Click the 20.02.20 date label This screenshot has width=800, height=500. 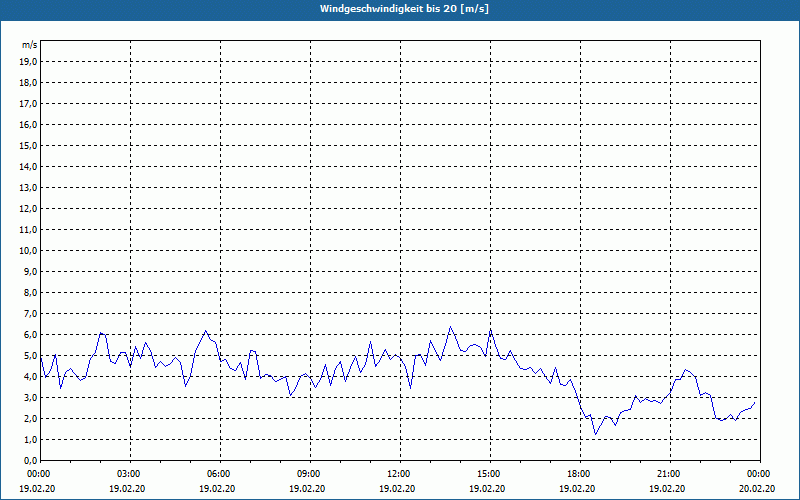(757, 488)
